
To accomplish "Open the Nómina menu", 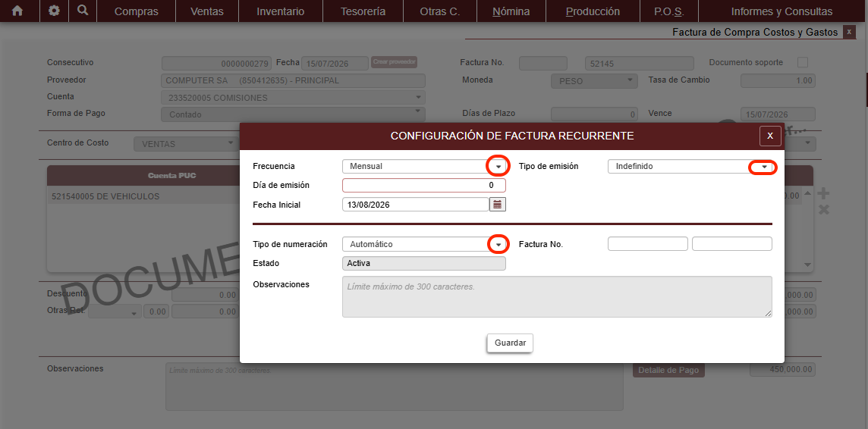I will 511,11.
